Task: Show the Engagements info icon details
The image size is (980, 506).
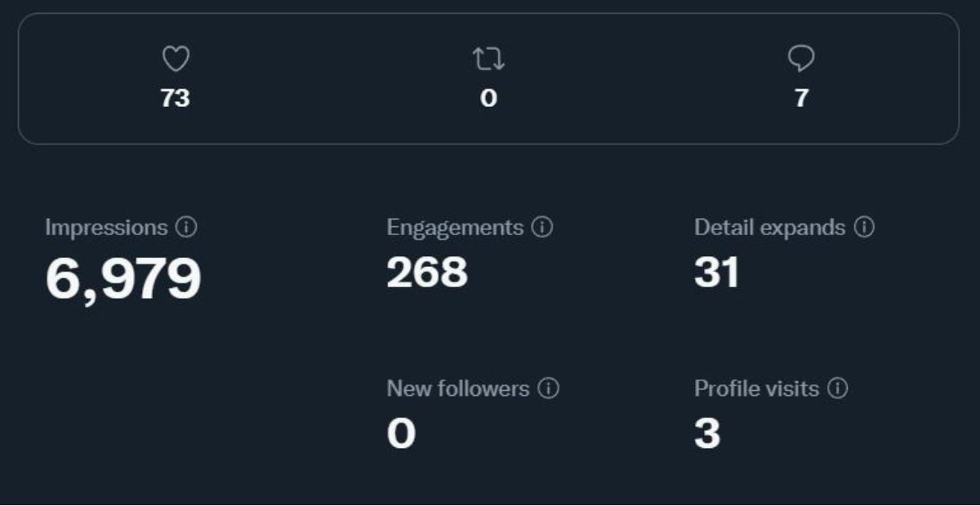Action: (542, 228)
